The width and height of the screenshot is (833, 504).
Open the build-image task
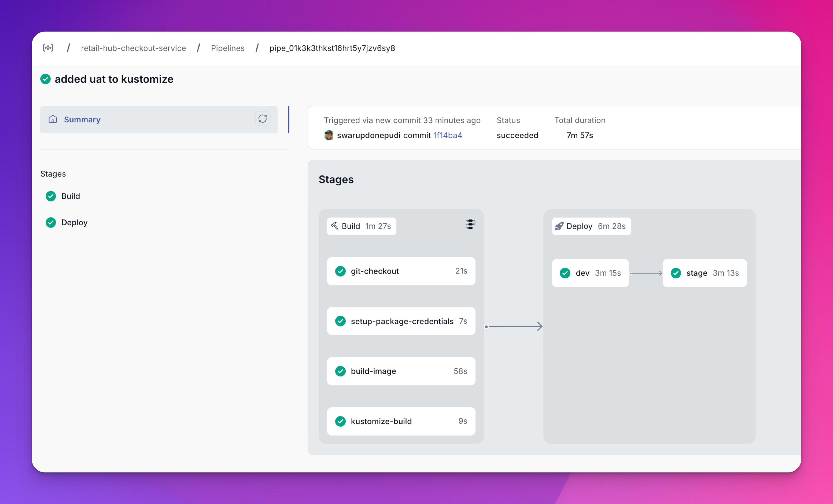coord(401,371)
